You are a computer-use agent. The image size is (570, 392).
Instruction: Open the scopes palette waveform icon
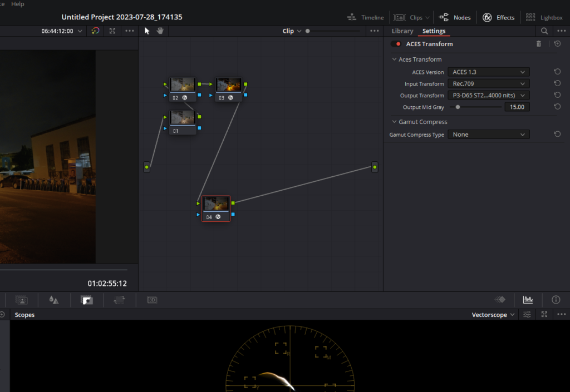pyautogui.click(x=528, y=300)
